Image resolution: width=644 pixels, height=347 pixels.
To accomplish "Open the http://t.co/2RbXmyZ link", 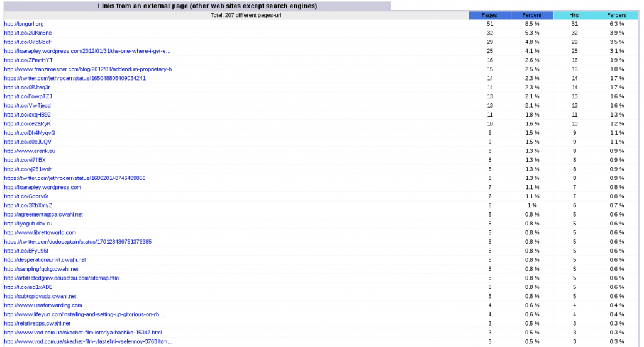I will click(28, 205).
